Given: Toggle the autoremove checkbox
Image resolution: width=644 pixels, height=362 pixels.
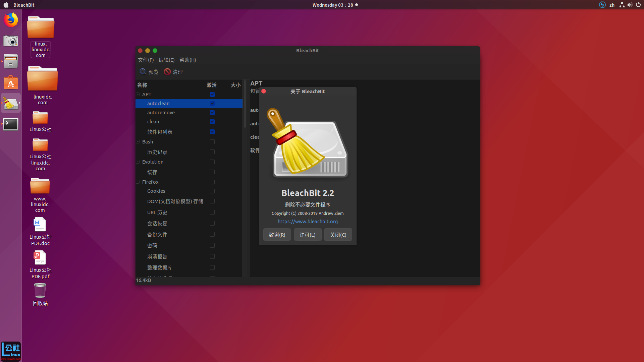Looking at the screenshot, I should pyautogui.click(x=212, y=113).
